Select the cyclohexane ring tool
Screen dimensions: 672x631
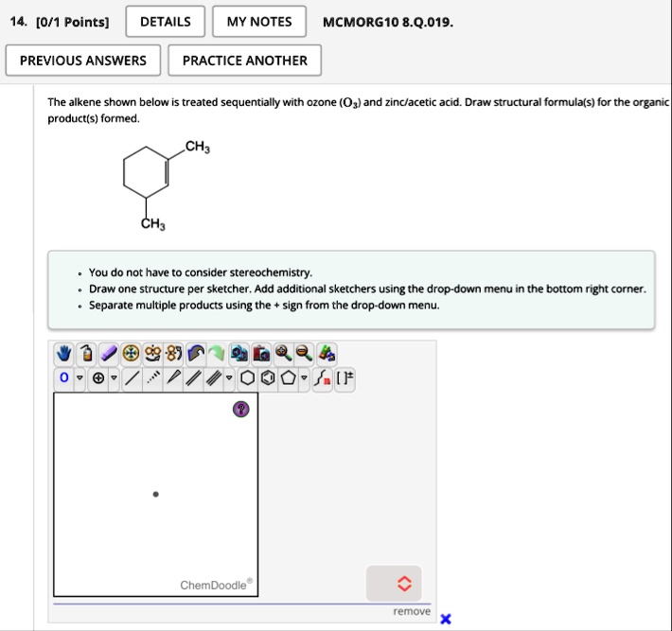tap(247, 377)
